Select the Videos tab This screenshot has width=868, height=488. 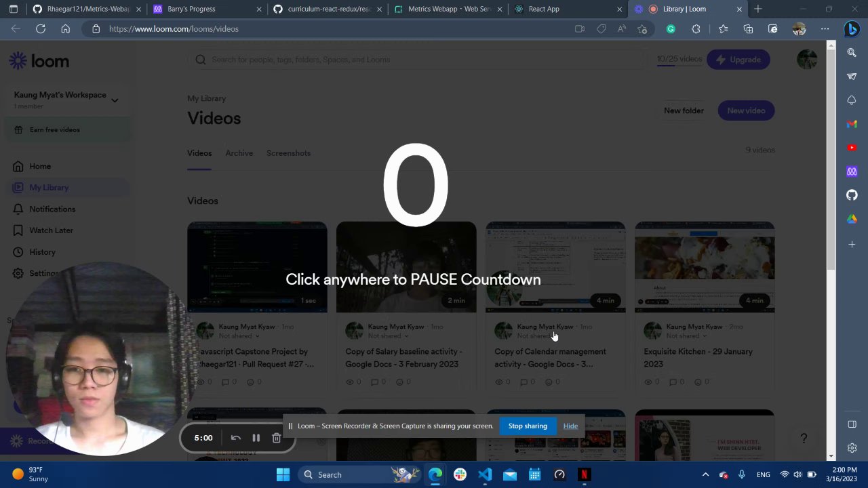199,153
